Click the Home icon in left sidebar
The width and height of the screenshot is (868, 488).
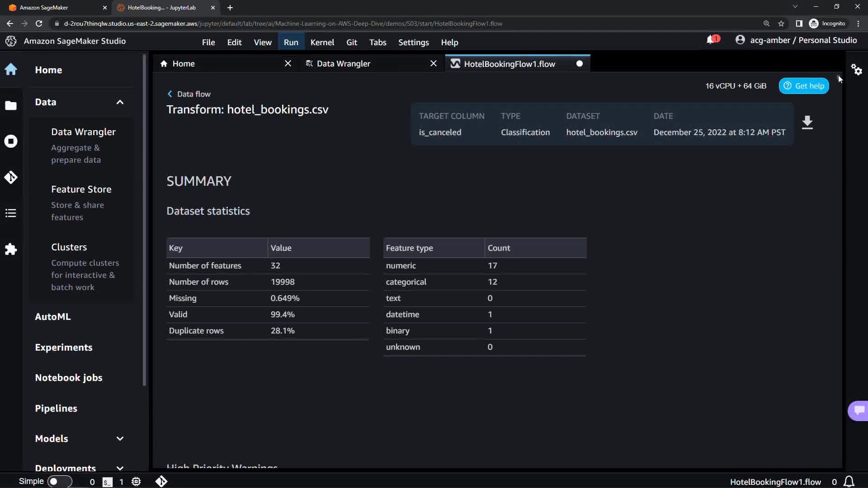click(11, 70)
